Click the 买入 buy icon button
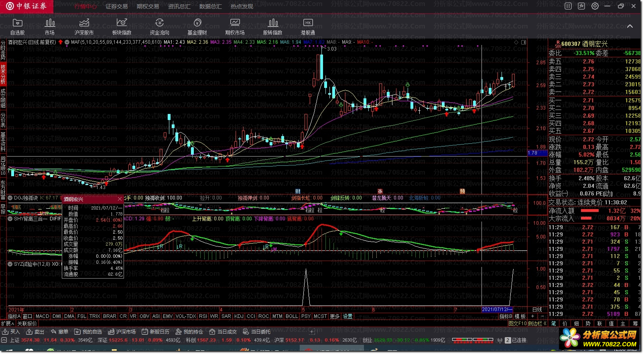Viewport: 644px width, 354px height. pos(11,332)
